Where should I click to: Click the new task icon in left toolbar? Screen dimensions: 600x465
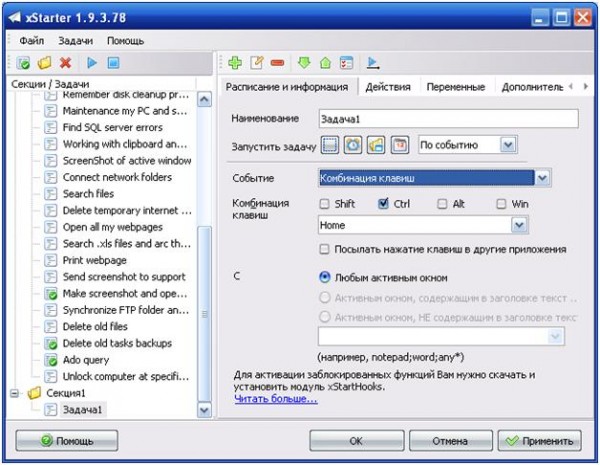[23, 63]
